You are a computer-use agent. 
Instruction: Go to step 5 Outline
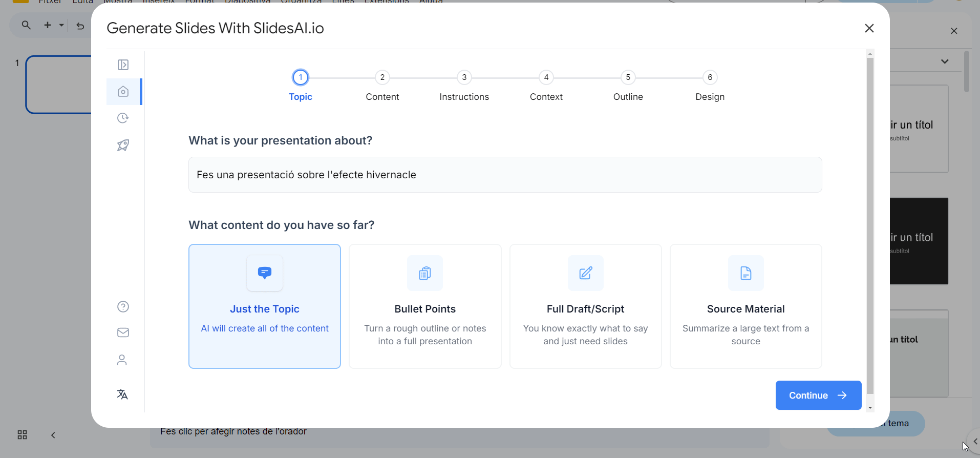(x=628, y=78)
